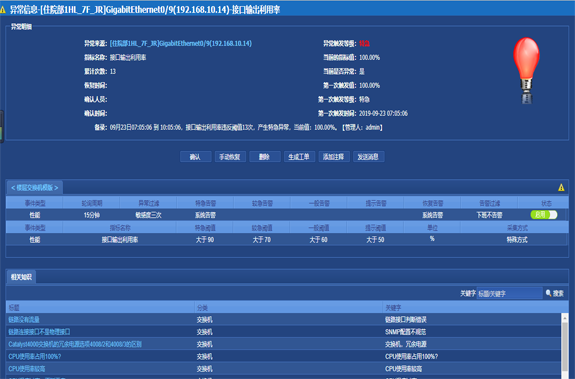575x379 pixels.
Task: Click the 确认 button
Action: 195,157
